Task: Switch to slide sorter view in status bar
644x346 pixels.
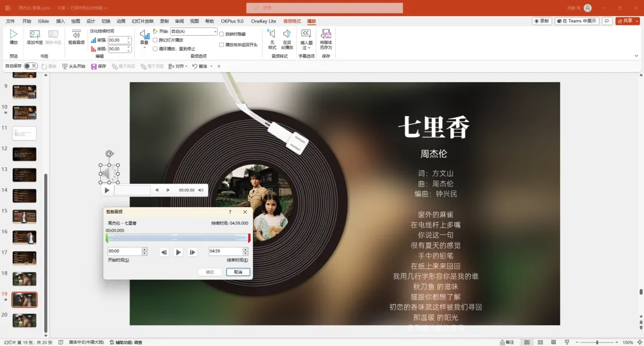Action: point(540,342)
